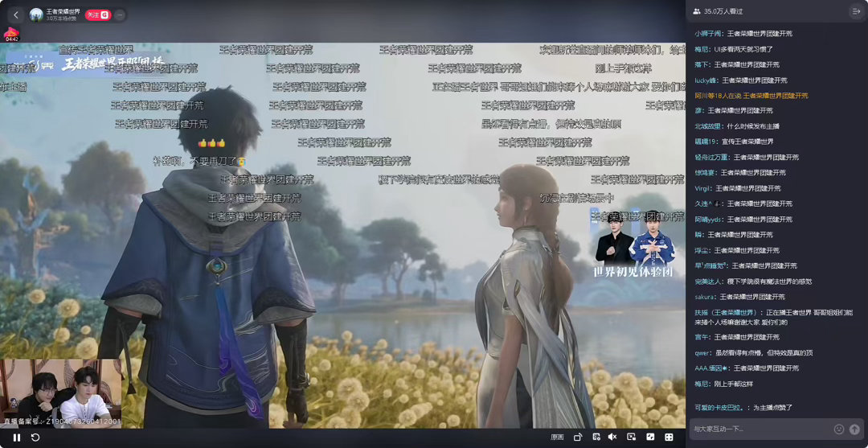Click username 小狮子闹 in chat

[x=709, y=33]
